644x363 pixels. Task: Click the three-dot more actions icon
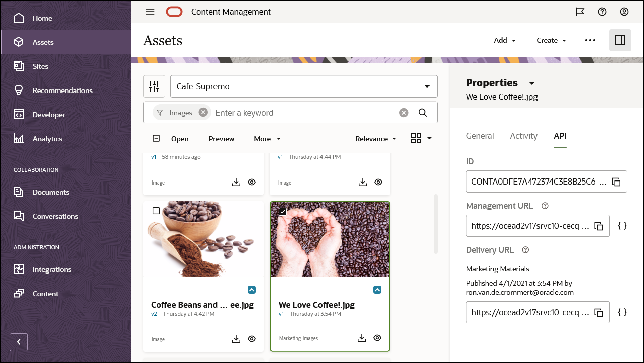(590, 40)
